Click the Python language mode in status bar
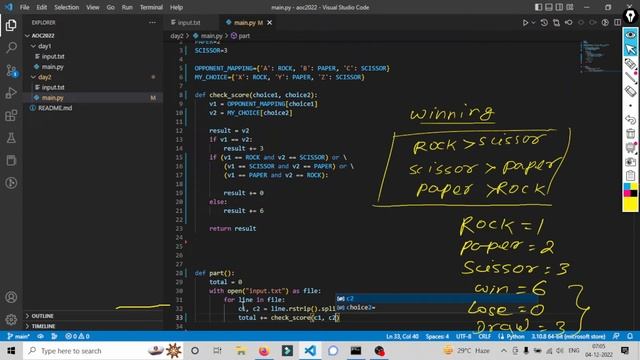 pos(515,336)
